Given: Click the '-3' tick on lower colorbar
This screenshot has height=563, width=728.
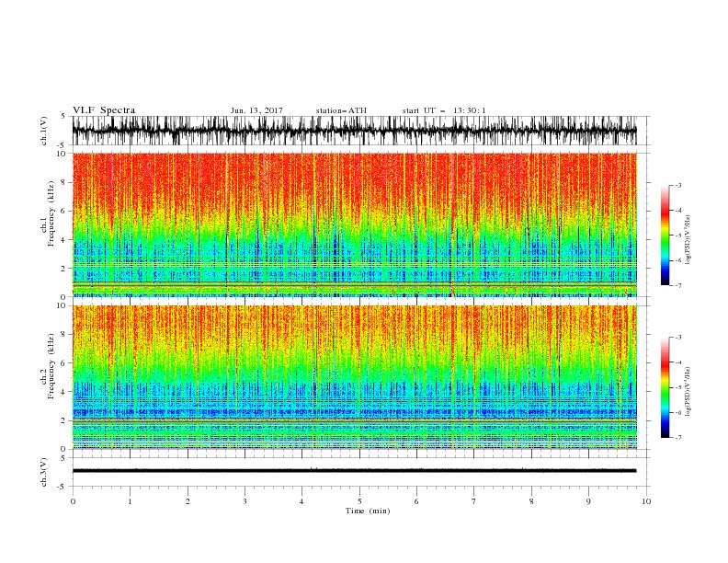Looking at the screenshot, I should [x=678, y=338].
